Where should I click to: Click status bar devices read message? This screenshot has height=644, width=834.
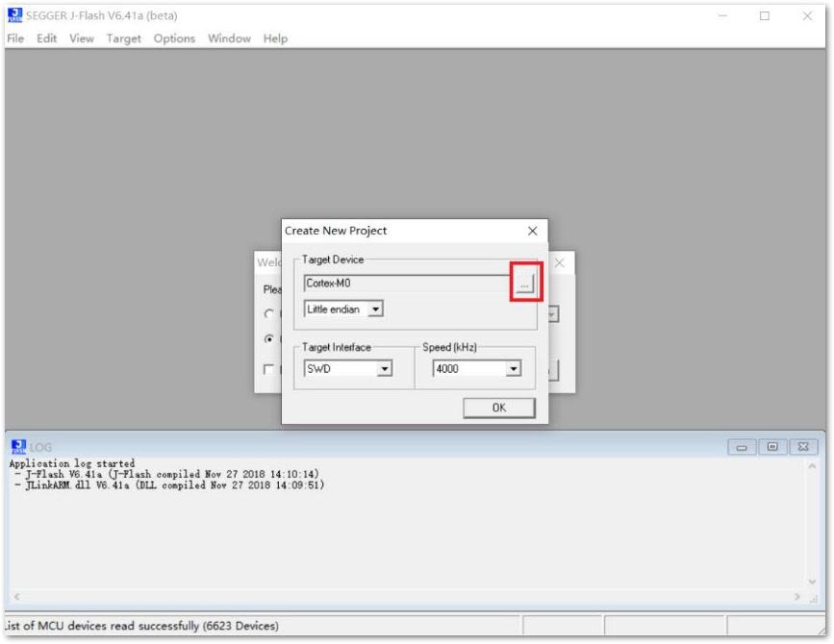coord(141,626)
